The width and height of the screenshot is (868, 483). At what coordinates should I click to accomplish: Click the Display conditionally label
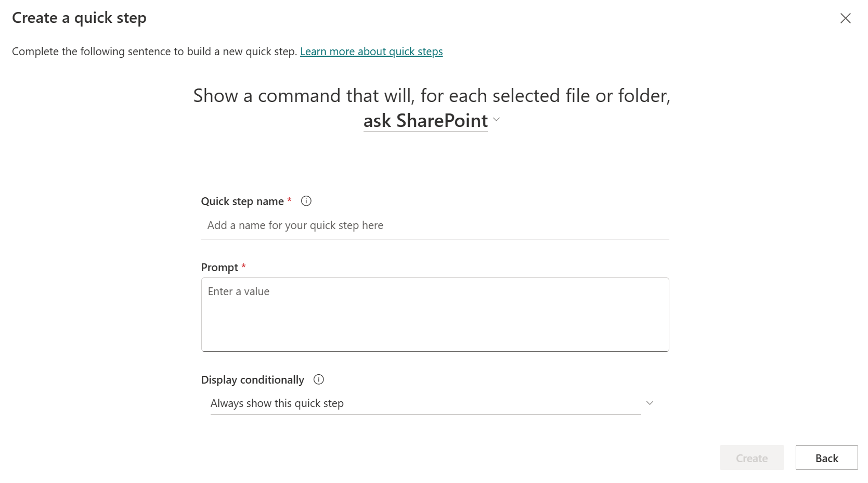click(x=253, y=380)
